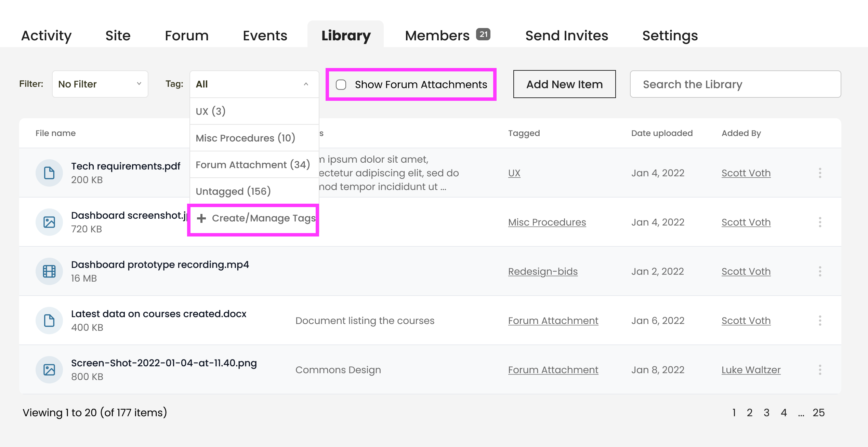
Task: Choose Untagged (156) from tag list
Action: point(233,191)
